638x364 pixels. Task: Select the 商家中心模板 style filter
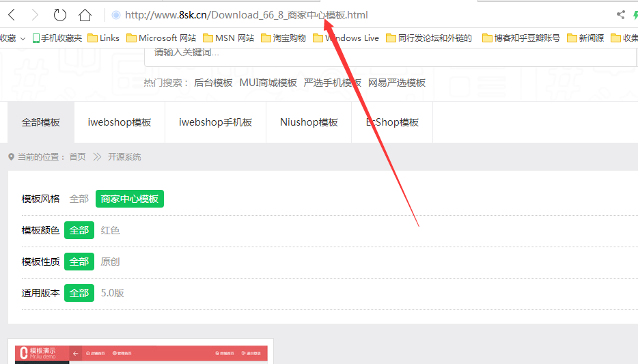click(x=130, y=199)
